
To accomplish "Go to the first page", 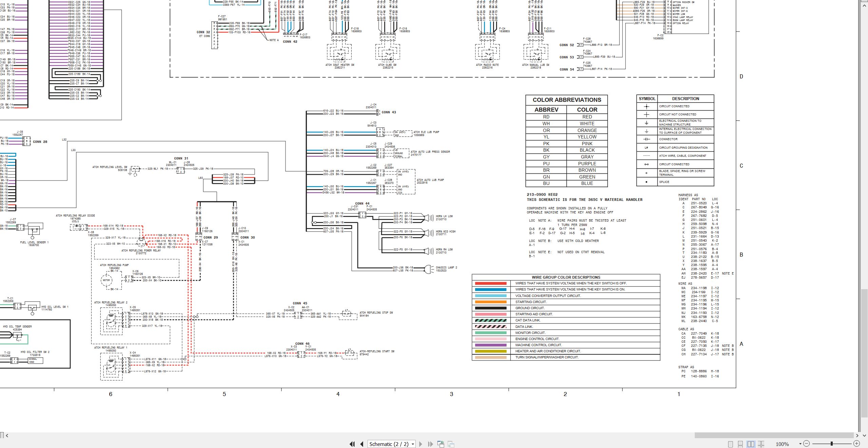I will tap(352, 444).
